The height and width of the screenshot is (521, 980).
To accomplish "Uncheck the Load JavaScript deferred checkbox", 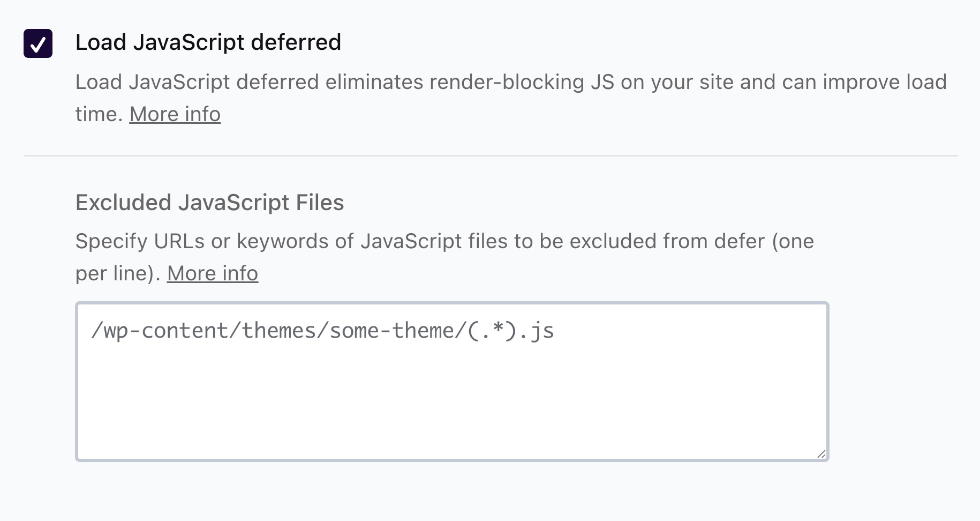I will tap(38, 43).
